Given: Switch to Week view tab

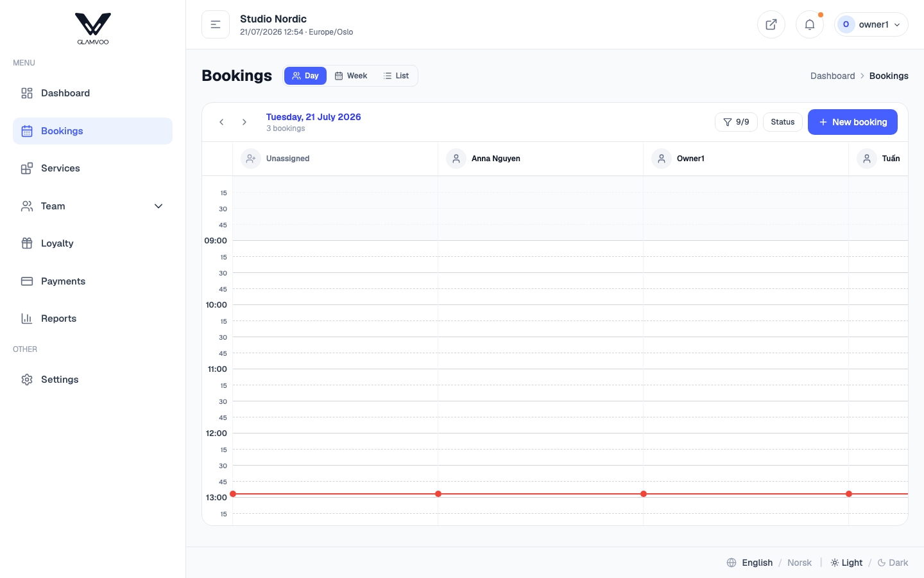Looking at the screenshot, I should point(351,76).
